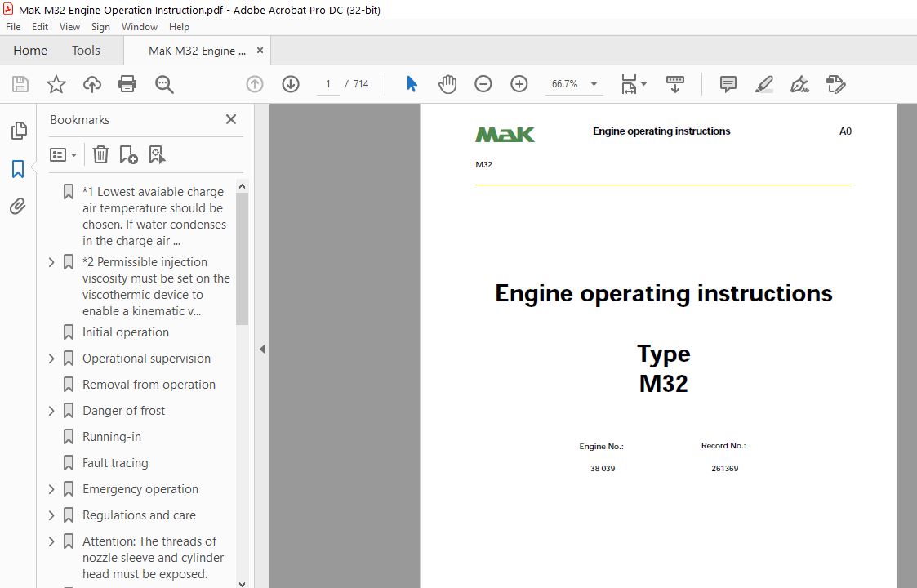This screenshot has height=588, width=917.
Task: Add a sticky note comment
Action: coord(728,84)
